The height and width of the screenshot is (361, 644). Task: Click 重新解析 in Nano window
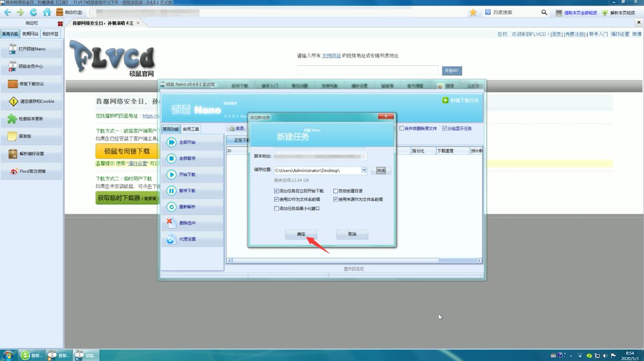[x=192, y=207]
